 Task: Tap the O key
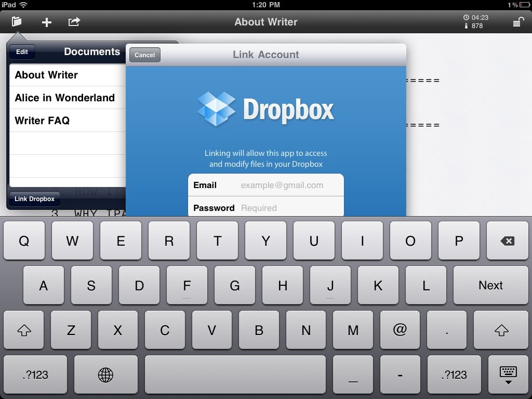pyautogui.click(x=410, y=241)
